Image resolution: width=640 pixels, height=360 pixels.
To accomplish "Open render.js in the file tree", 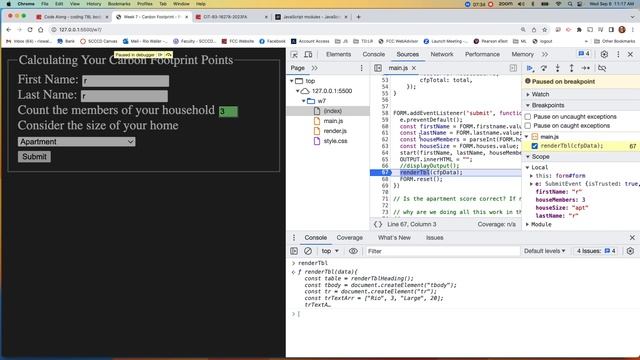I will point(335,131).
